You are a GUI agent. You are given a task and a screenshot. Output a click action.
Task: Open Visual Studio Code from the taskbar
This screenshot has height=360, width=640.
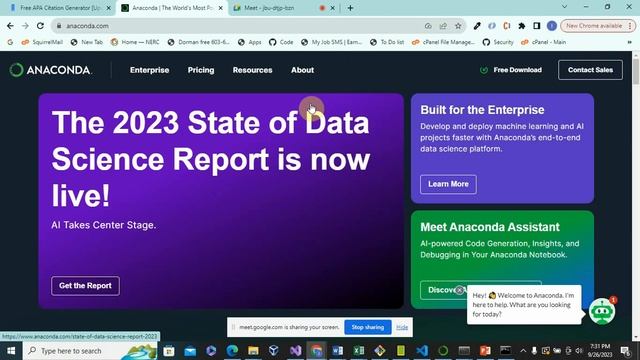click(x=422, y=351)
